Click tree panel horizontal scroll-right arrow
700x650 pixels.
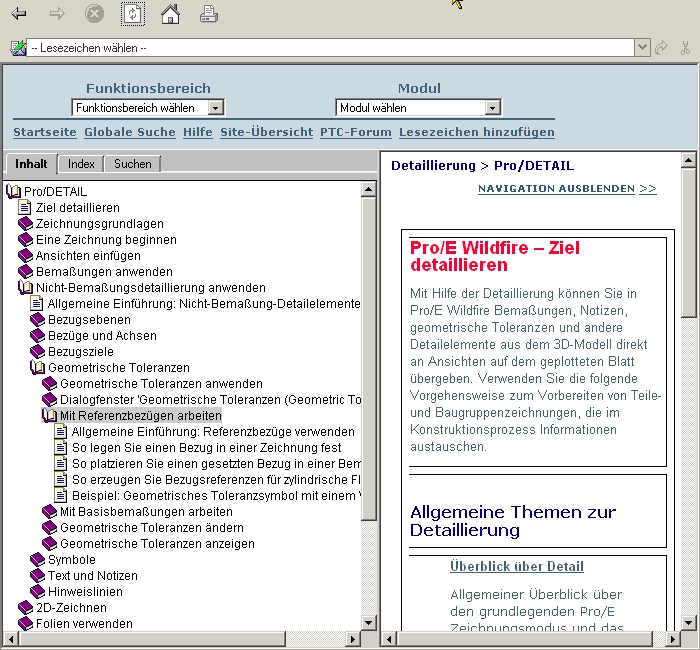[x=353, y=639]
